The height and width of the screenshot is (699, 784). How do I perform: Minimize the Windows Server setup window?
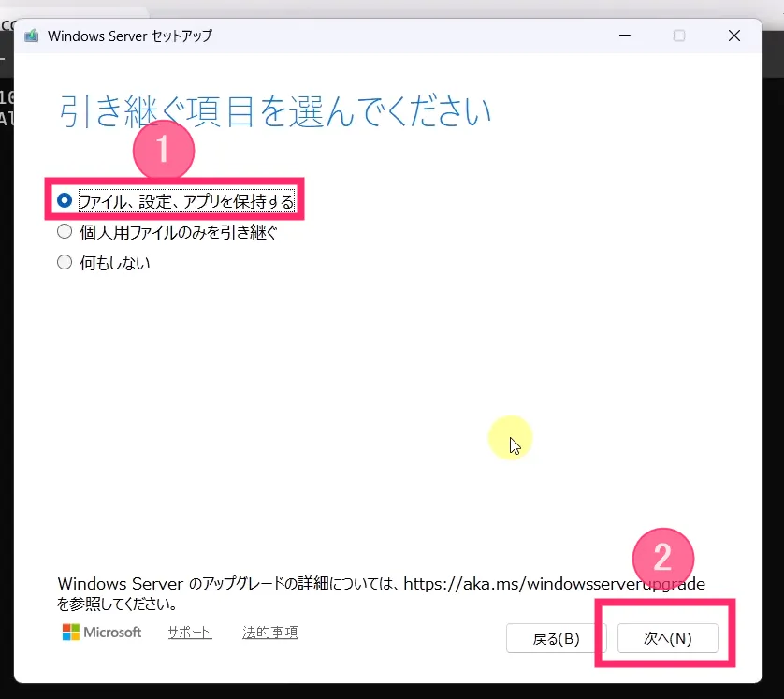tap(624, 36)
